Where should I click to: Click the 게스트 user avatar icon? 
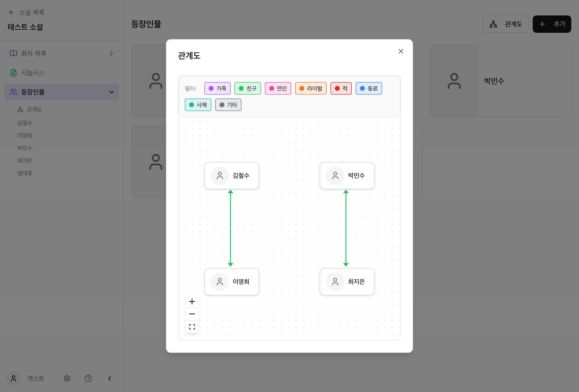[14, 378]
